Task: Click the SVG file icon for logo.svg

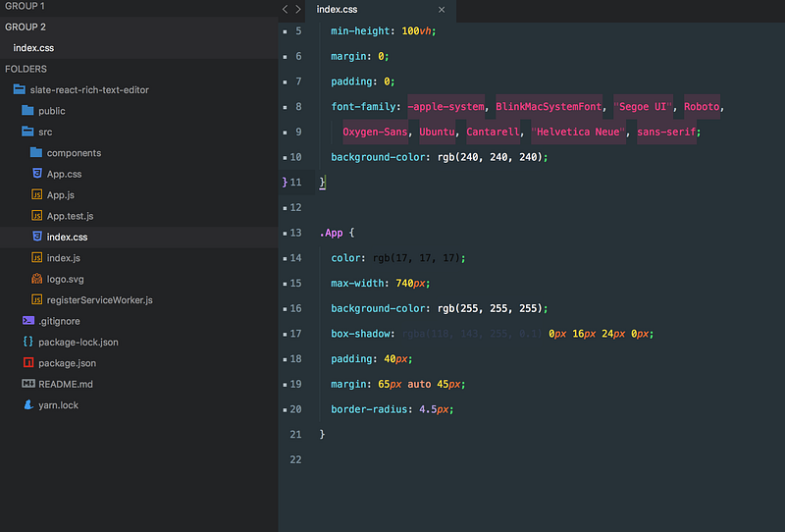Action: pyautogui.click(x=36, y=279)
